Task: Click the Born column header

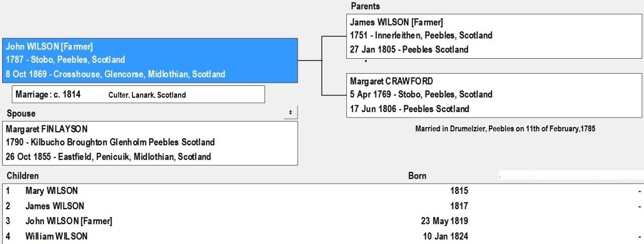Action: click(x=417, y=176)
